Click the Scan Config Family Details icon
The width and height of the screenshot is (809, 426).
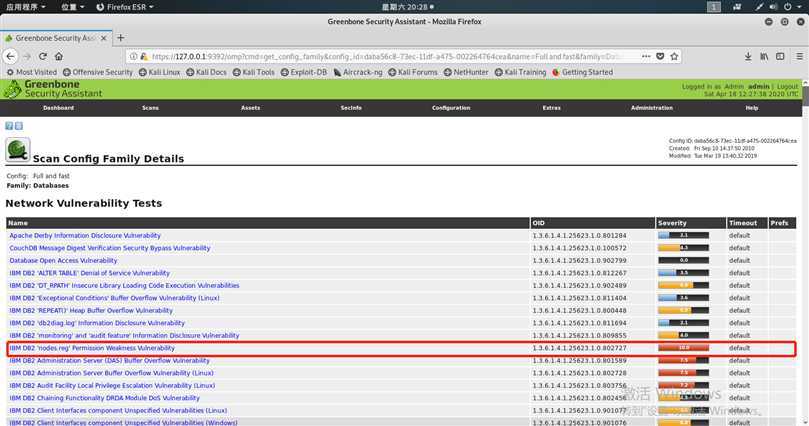[18, 151]
